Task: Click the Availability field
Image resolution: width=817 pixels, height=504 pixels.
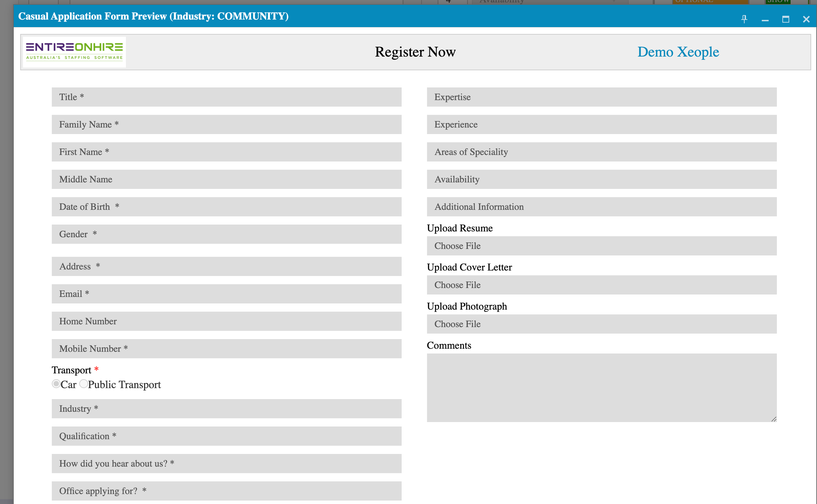Action: tap(602, 179)
